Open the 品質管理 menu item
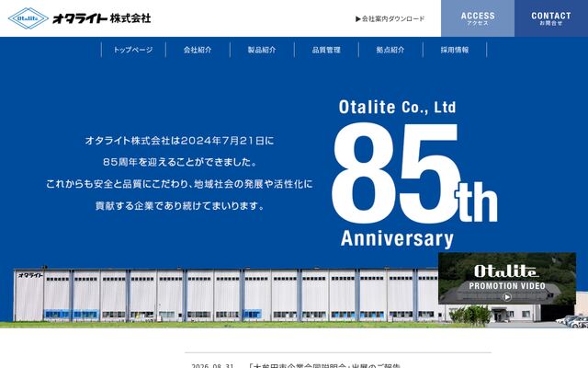 (326, 50)
